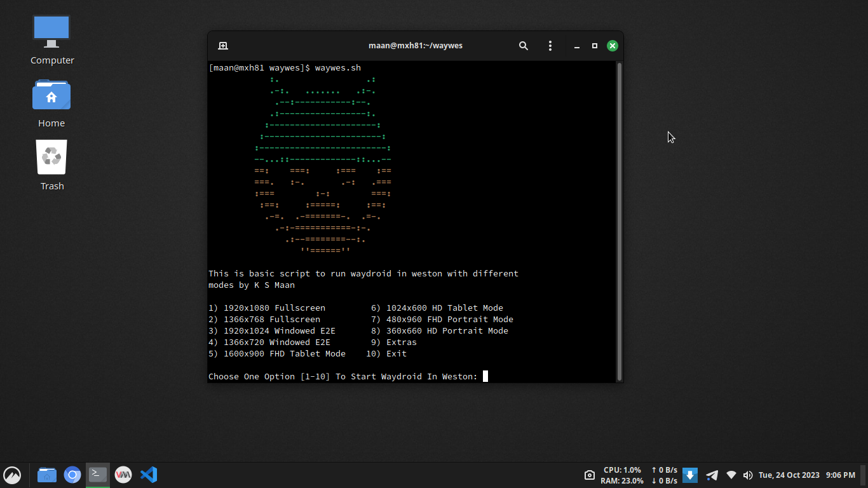Click the '6) 1024x600 HD Tablet Mode' text
868x488 pixels.
tap(437, 308)
